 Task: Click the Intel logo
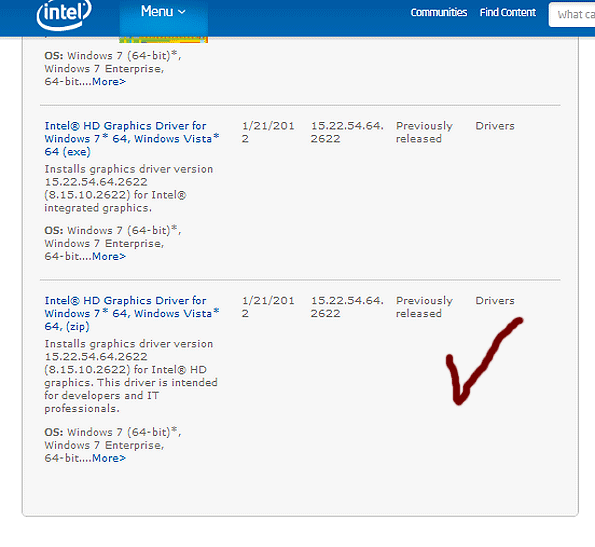[64, 14]
